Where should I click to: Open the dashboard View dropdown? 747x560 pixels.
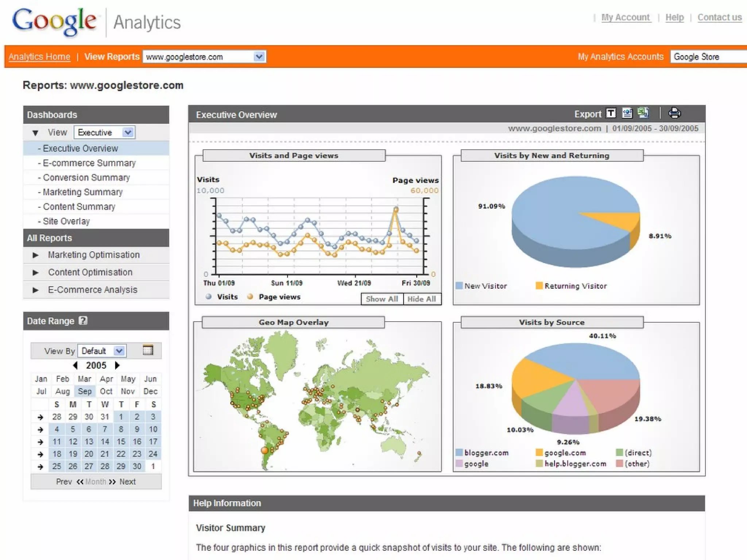(x=128, y=132)
